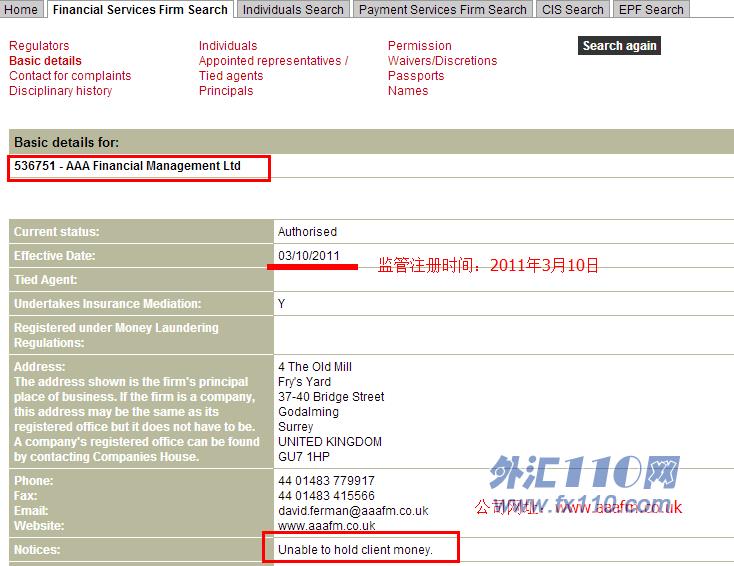Open the Passports link
Image resolution: width=734 pixels, height=566 pixels.
[416, 75]
